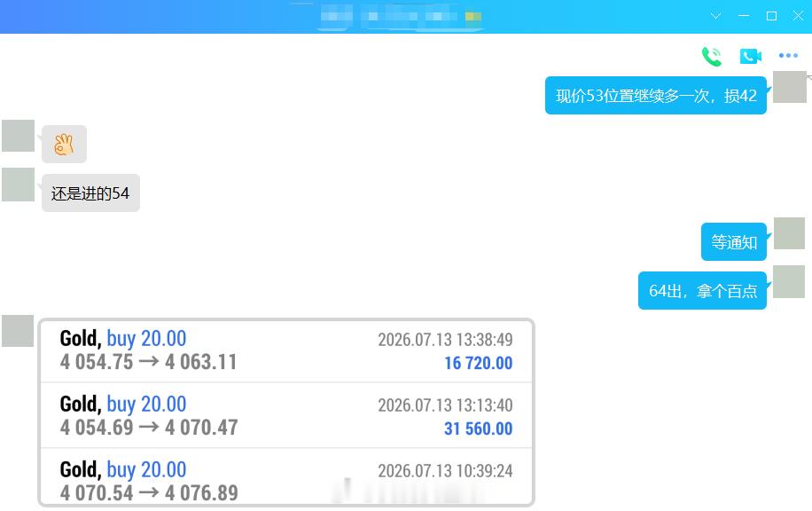Click sender avatar beside "等通知" message
The height and width of the screenshot is (511, 812).
click(789, 233)
